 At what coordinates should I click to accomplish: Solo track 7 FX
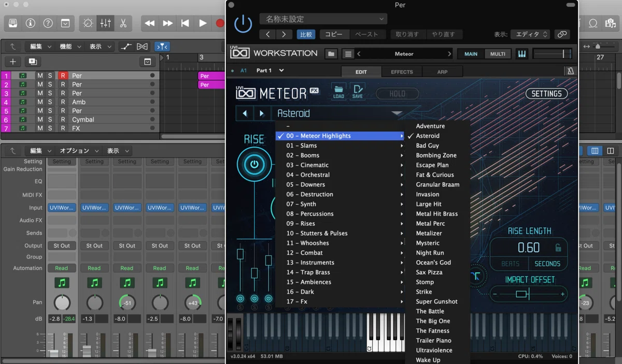pos(50,128)
